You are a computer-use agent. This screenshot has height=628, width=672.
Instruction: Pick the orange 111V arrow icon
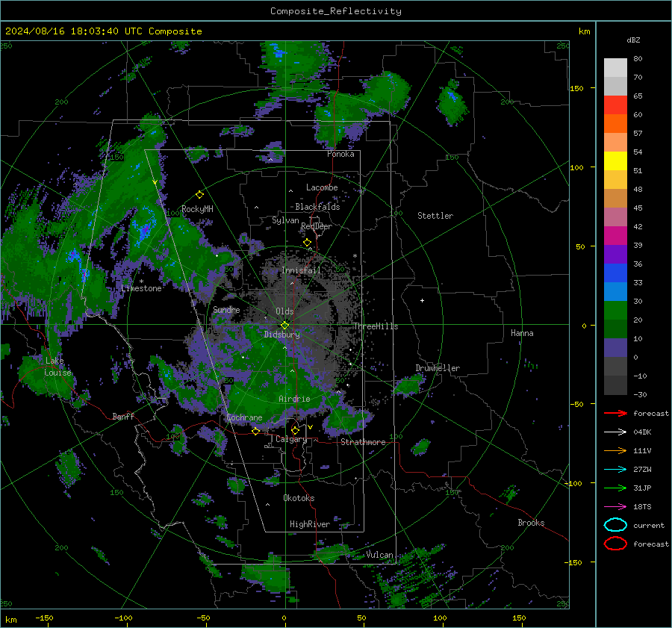pyautogui.click(x=615, y=450)
